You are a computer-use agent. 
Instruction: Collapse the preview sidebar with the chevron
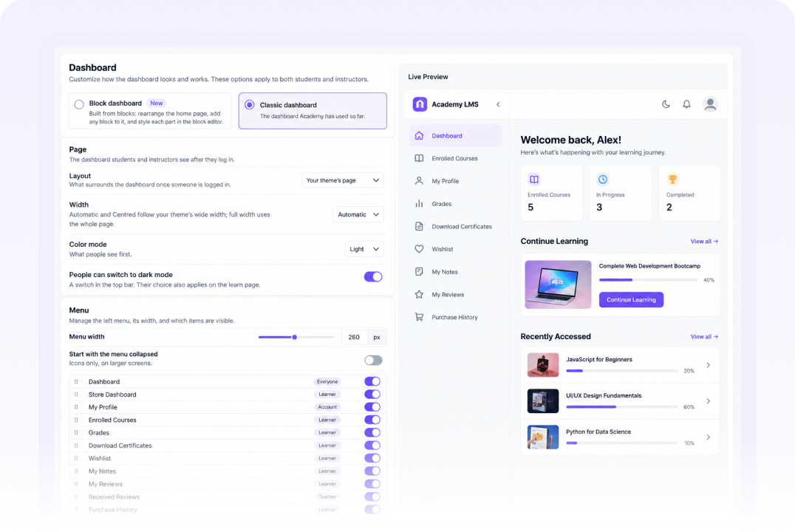pyautogui.click(x=498, y=104)
